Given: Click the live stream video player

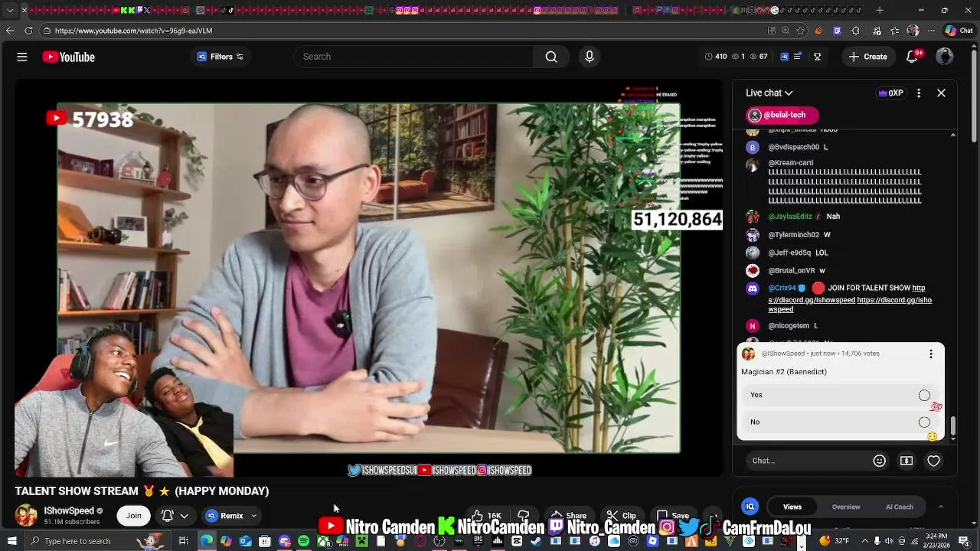Looking at the screenshot, I should 368,278.
